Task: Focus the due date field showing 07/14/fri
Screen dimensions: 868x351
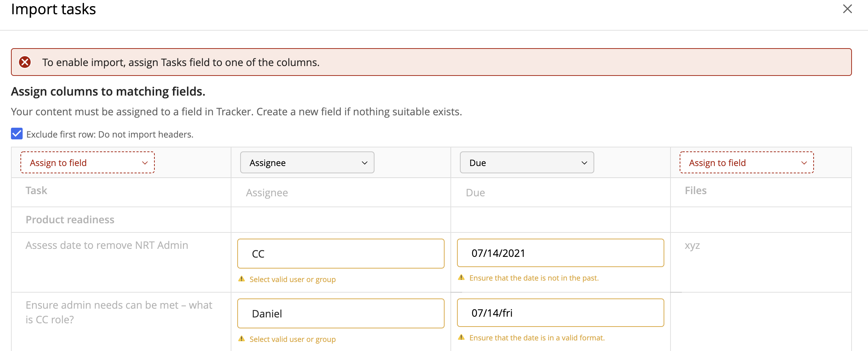Action: tap(560, 313)
